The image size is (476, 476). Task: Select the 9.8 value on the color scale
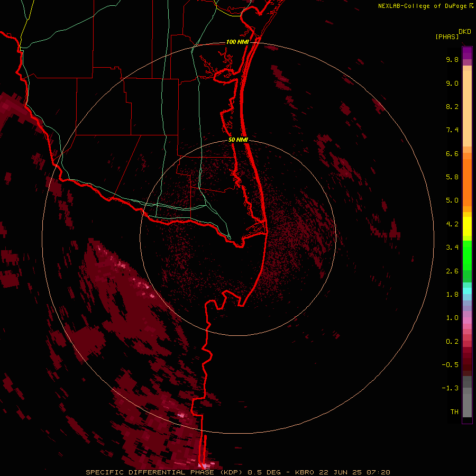[x=452, y=60]
